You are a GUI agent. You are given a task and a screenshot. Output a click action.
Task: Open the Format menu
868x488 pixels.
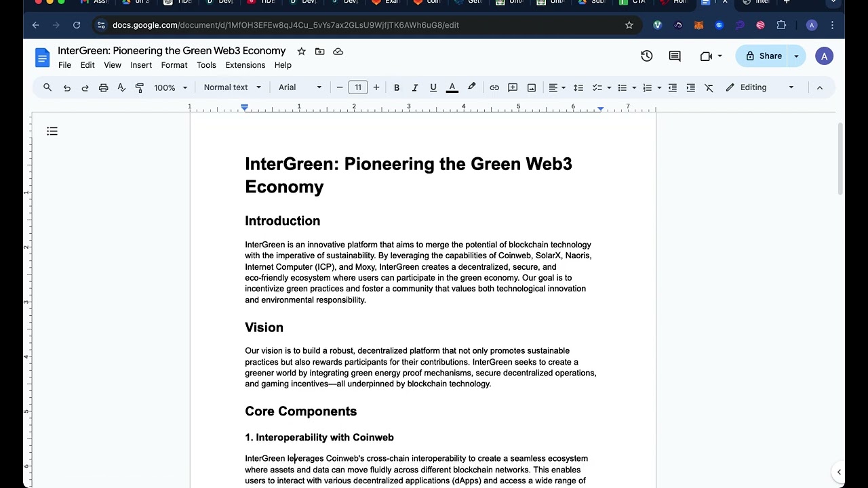[x=174, y=66]
